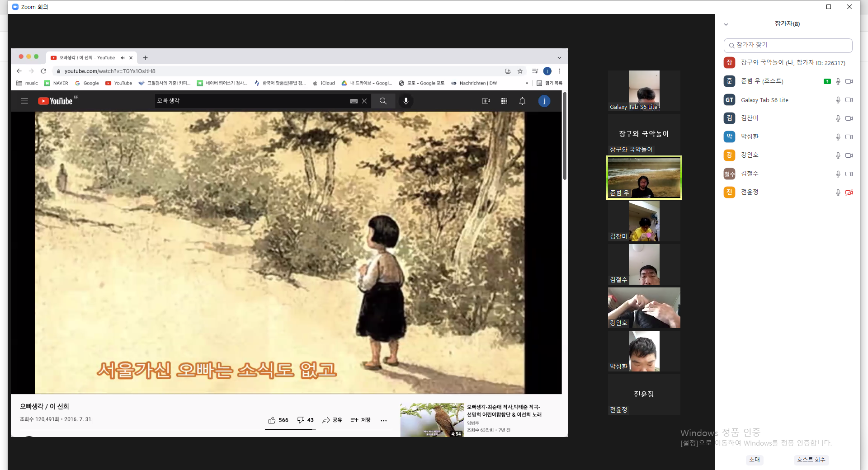Toggle camera icon for 전윤정
The height and width of the screenshot is (470, 868).
(x=849, y=193)
